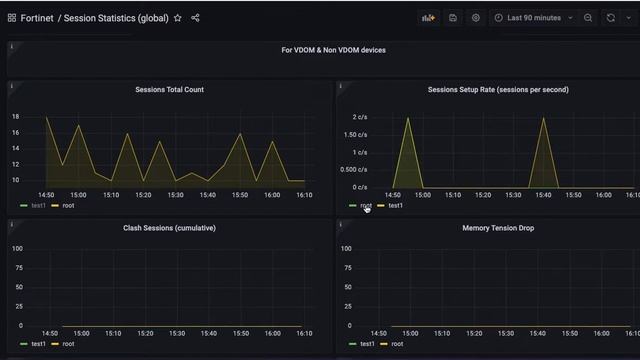640x360 pixels.
Task: Show info for Clash Sessions panel
Action: tap(11, 224)
